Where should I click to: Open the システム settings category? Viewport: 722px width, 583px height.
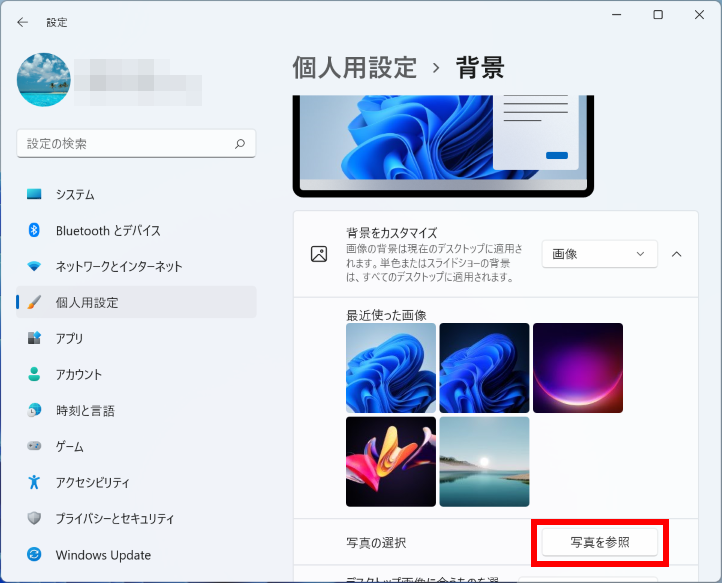(x=136, y=194)
